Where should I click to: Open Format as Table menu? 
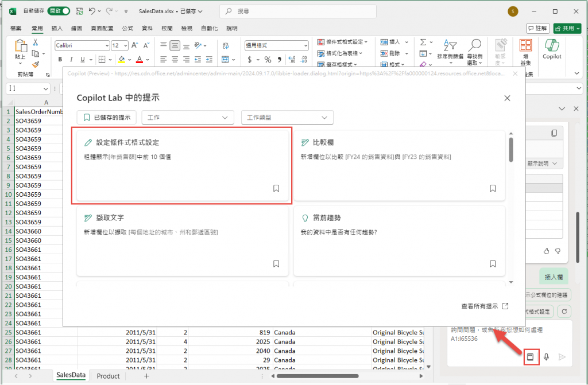coord(341,53)
